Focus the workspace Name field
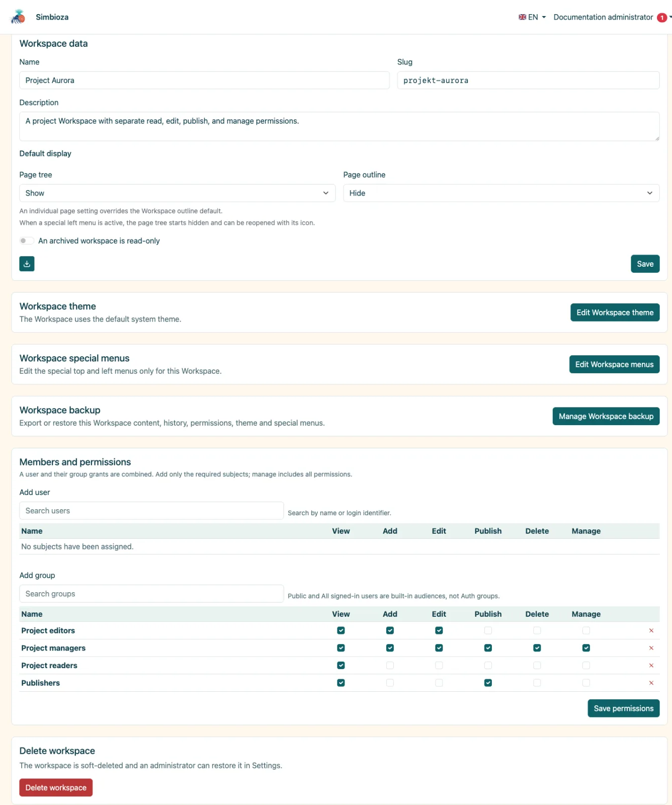Viewport: 672px width, 805px height. [x=204, y=80]
